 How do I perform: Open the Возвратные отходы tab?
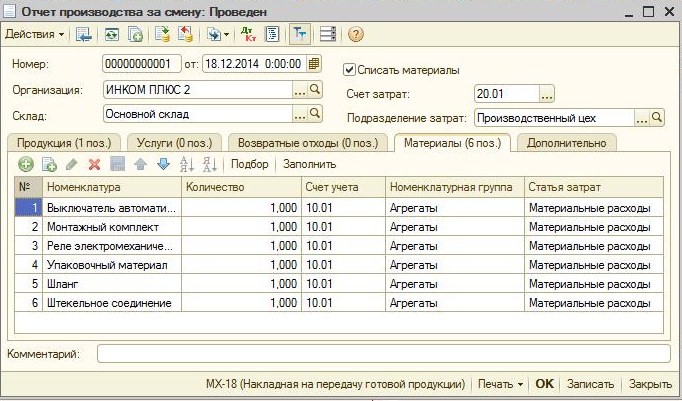307,143
